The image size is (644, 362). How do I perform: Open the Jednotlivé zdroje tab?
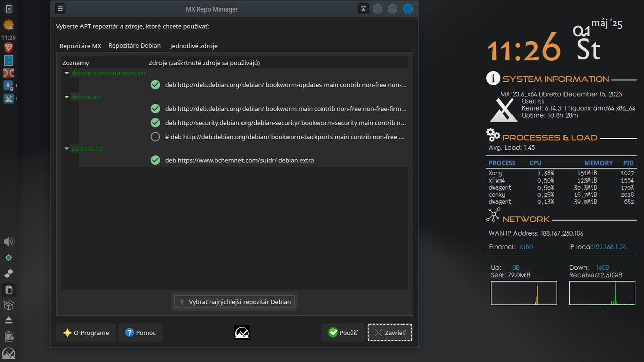tap(194, 46)
